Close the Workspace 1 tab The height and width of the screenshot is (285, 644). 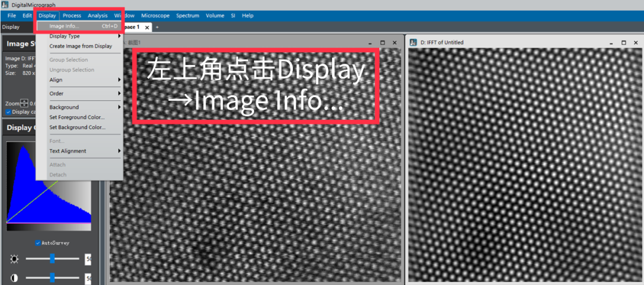point(147,27)
